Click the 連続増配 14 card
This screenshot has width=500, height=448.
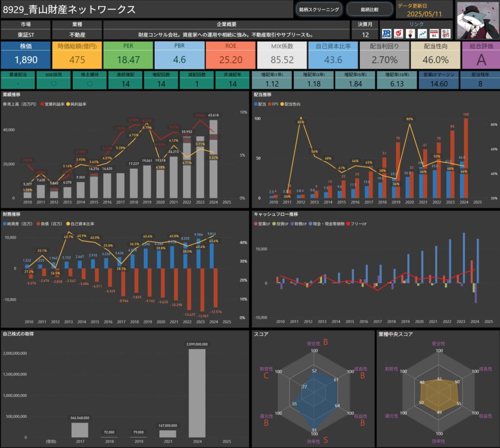[x=125, y=80]
